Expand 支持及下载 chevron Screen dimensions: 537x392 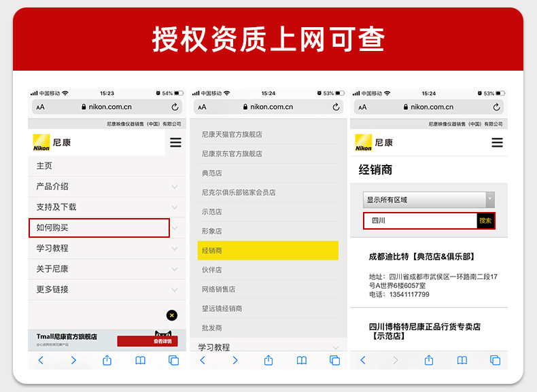[175, 207]
